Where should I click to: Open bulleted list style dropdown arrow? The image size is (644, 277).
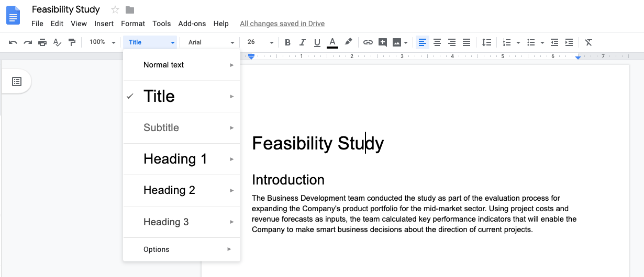[542, 43]
